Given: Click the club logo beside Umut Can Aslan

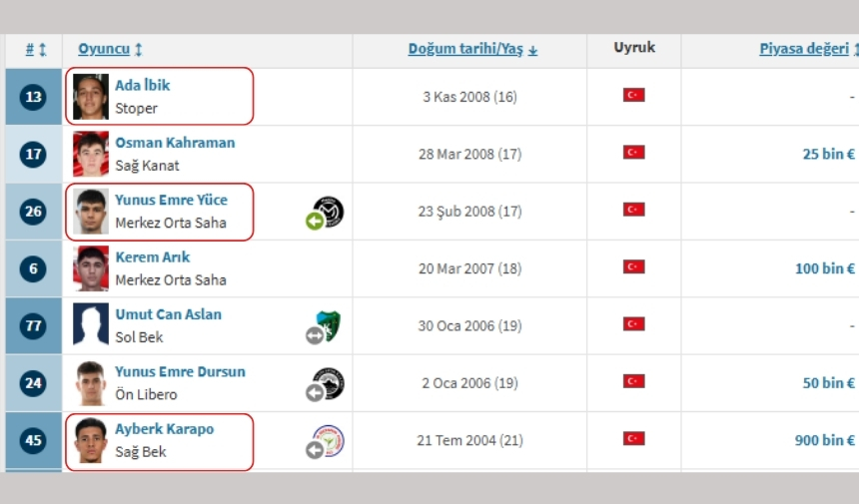Looking at the screenshot, I should [329, 325].
